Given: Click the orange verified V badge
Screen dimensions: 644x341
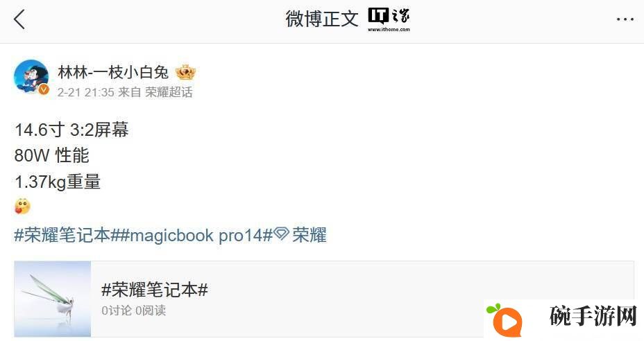Looking at the screenshot, I should [x=44, y=89].
